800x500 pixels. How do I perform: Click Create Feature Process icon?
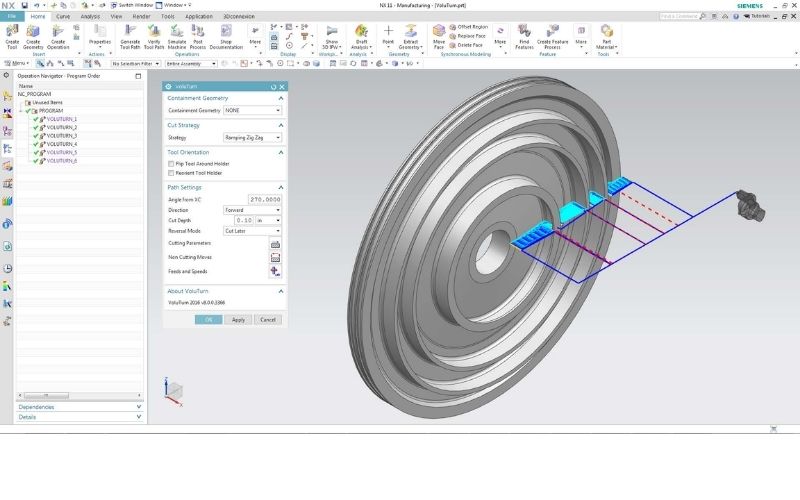(x=552, y=37)
